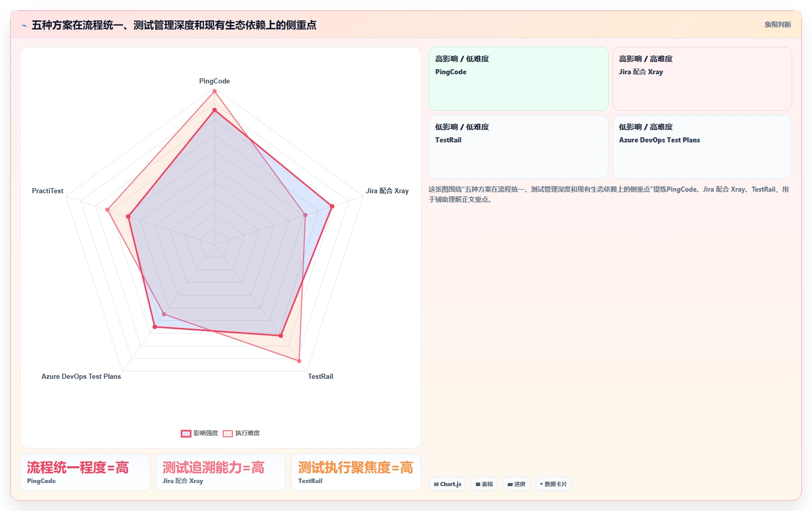Click the TestRail radar axis label

(320, 376)
